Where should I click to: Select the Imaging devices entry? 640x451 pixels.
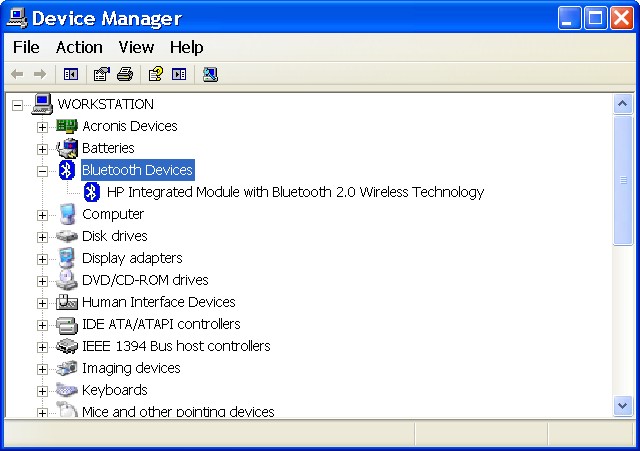[x=131, y=368]
